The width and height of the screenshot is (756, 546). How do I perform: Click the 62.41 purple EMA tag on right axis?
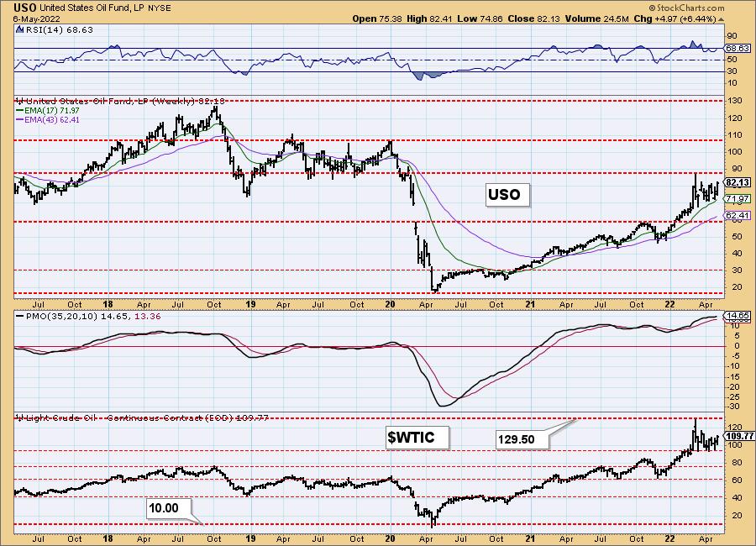tap(738, 215)
